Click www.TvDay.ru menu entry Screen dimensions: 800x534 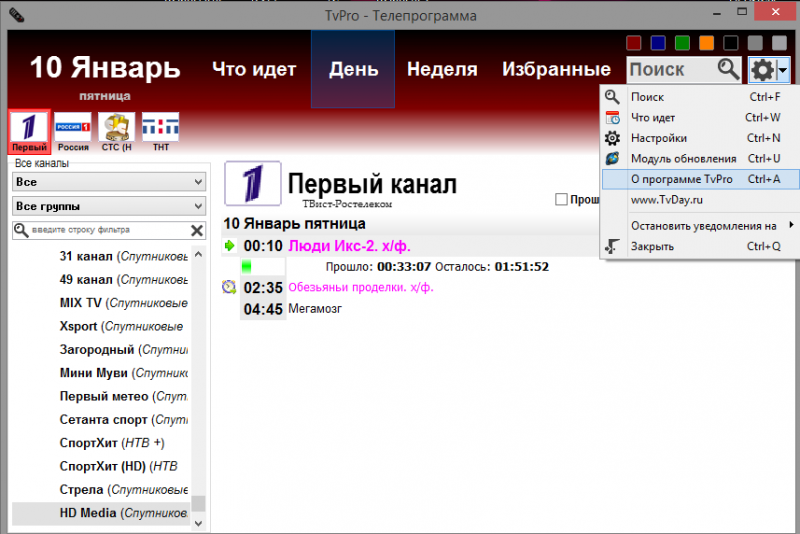pyautogui.click(x=699, y=200)
